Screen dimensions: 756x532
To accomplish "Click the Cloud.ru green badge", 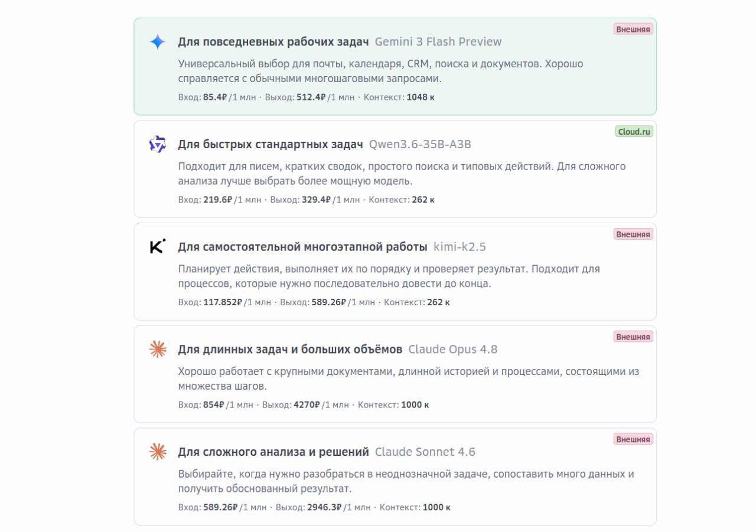I will 634,132.
